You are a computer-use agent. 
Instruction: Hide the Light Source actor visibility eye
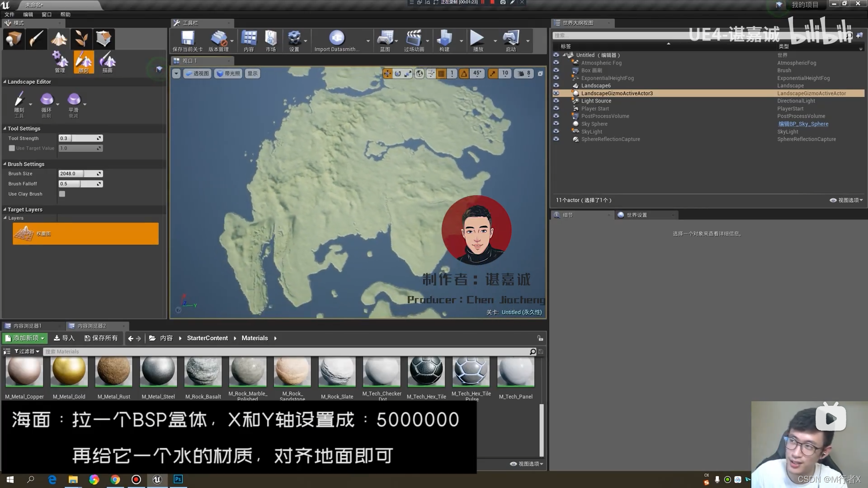[x=556, y=101]
